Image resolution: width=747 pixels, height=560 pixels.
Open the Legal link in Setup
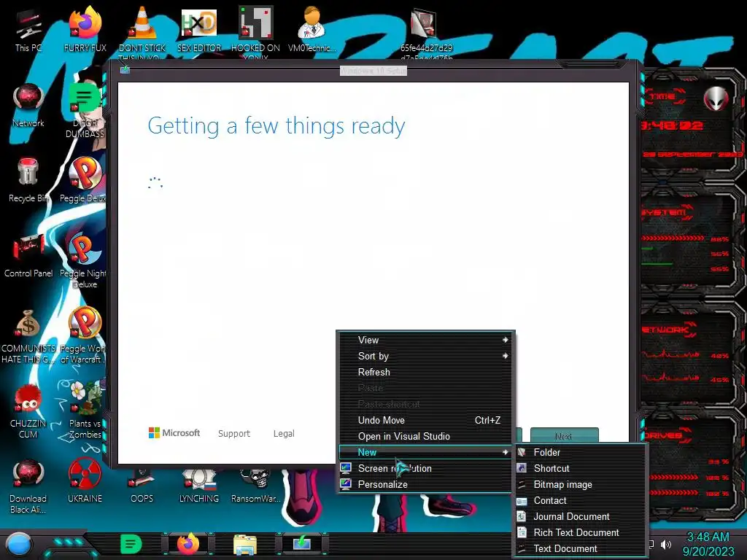point(284,434)
